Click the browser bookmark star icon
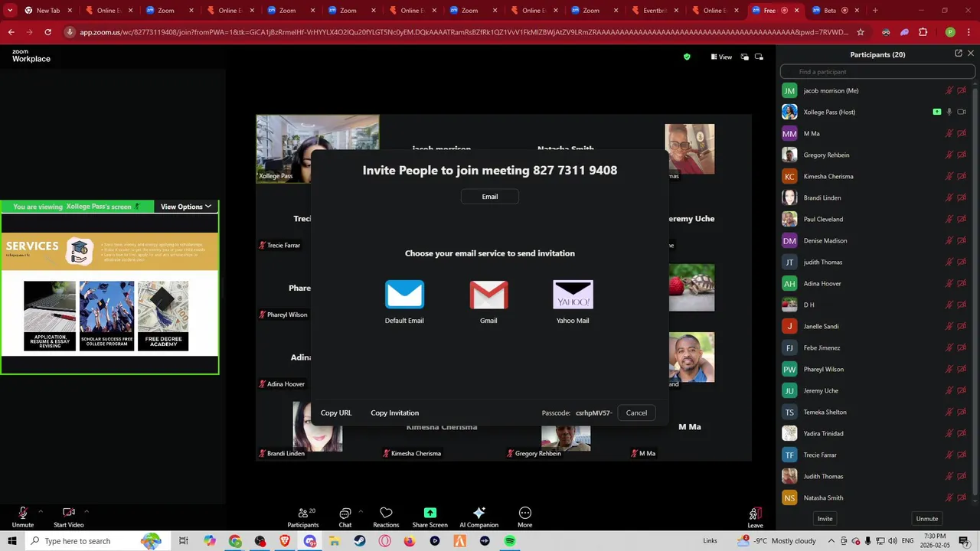This screenshot has width=980, height=551. click(x=861, y=32)
